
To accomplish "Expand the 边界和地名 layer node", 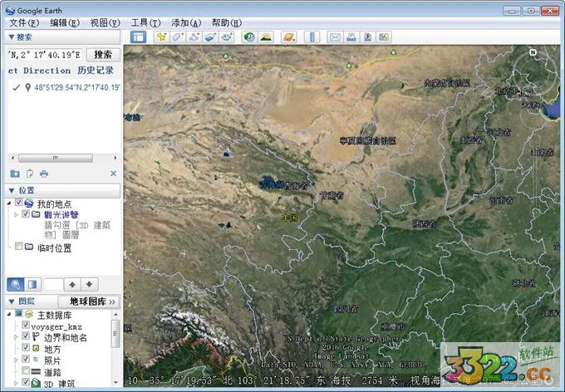I will click(16, 337).
